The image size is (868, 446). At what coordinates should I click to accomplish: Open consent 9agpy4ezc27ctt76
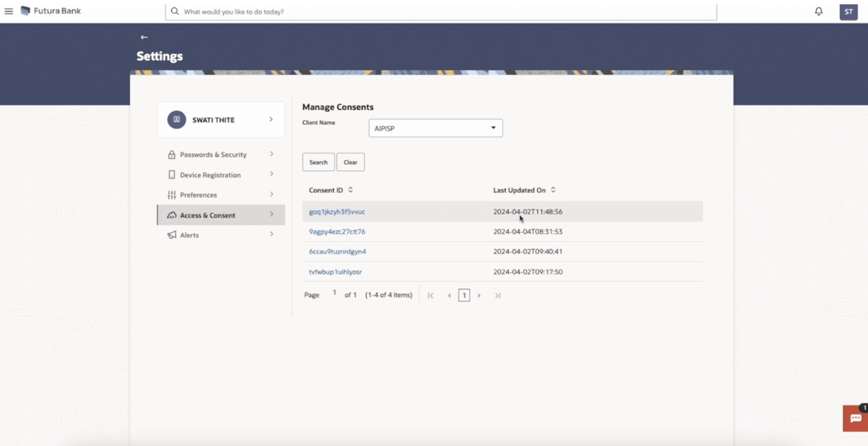pyautogui.click(x=337, y=231)
